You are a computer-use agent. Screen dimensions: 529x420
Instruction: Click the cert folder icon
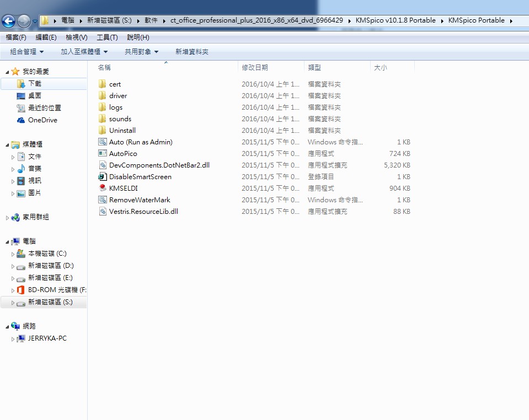pos(102,84)
